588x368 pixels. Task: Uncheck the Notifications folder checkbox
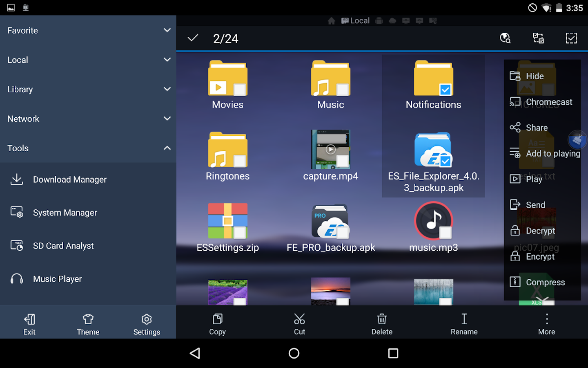point(445,90)
